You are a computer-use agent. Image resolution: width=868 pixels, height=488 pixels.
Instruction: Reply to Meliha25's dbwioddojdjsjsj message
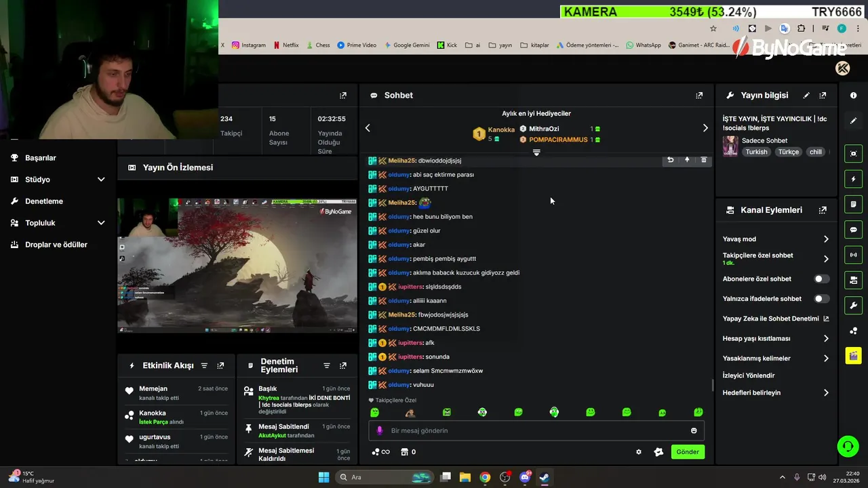point(670,160)
